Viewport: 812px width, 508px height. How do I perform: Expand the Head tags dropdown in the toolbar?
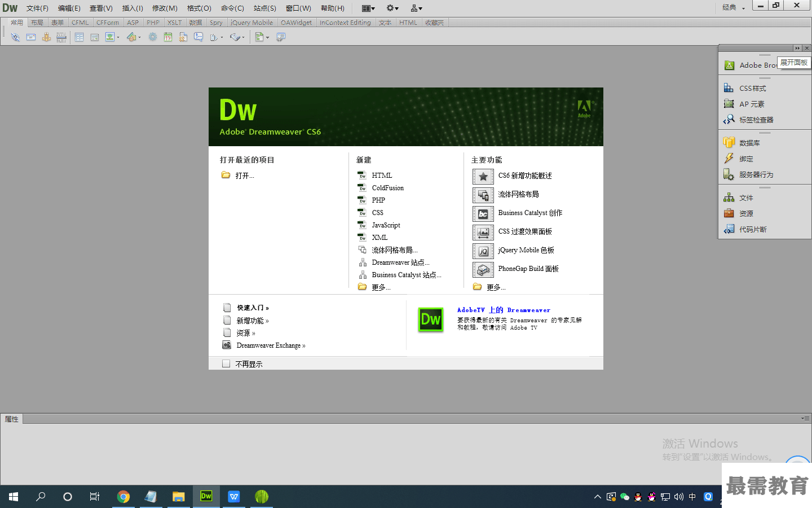(222, 37)
